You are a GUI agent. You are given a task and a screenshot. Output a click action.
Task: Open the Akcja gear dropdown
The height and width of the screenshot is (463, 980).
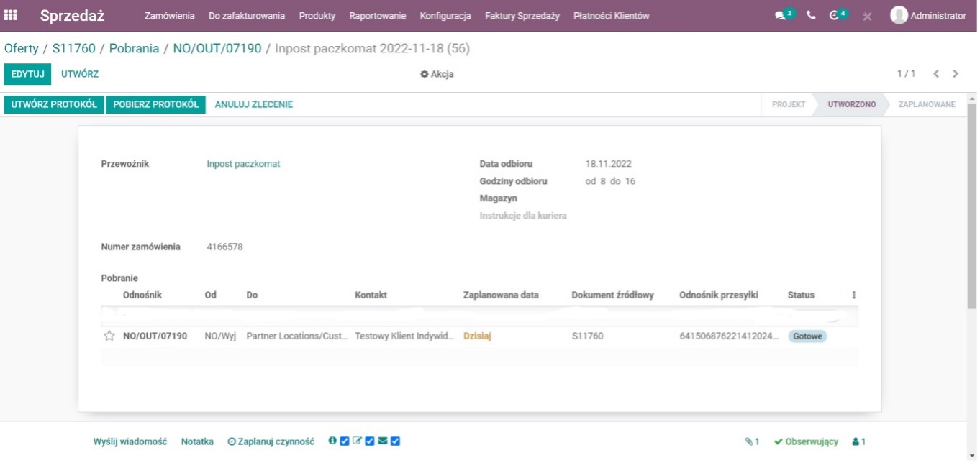(x=437, y=74)
